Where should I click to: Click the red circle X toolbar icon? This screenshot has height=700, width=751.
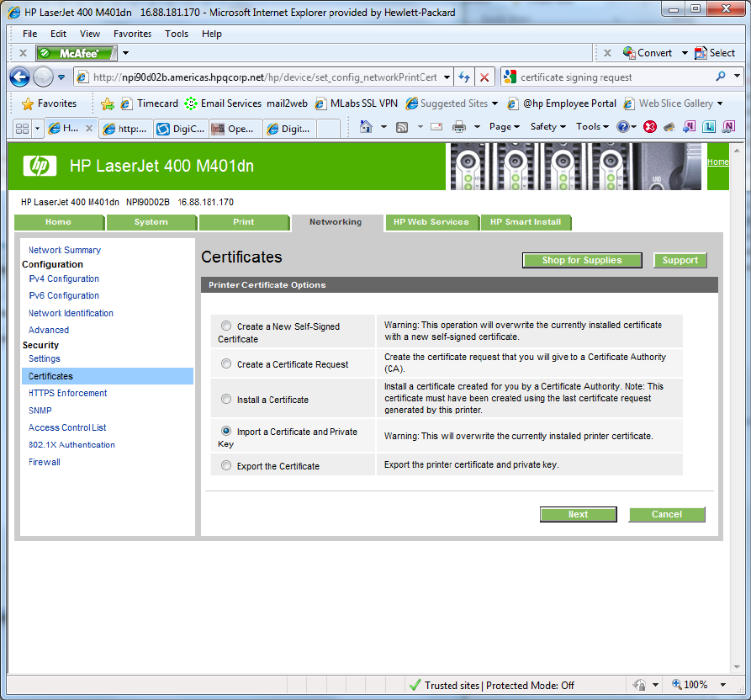point(650,127)
